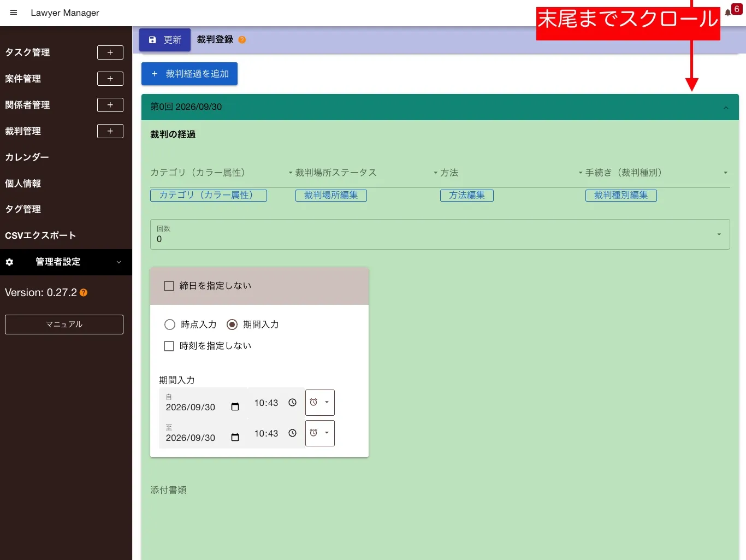The width and height of the screenshot is (746, 560).
Task: Click the alarm icon on the 至 row
Action: 313,433
